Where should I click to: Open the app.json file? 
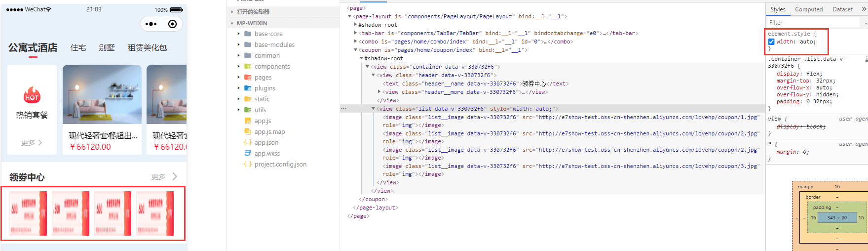click(x=266, y=142)
